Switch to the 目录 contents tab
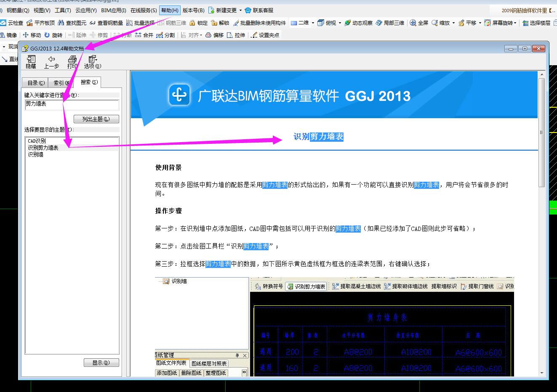Image resolution: width=557 pixels, height=392 pixels. 36,83
